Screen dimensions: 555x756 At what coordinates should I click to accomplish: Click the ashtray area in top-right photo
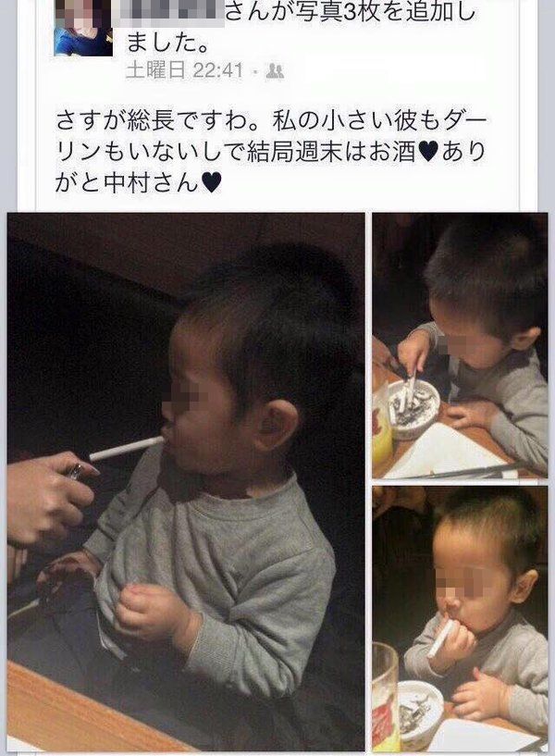[414, 408]
